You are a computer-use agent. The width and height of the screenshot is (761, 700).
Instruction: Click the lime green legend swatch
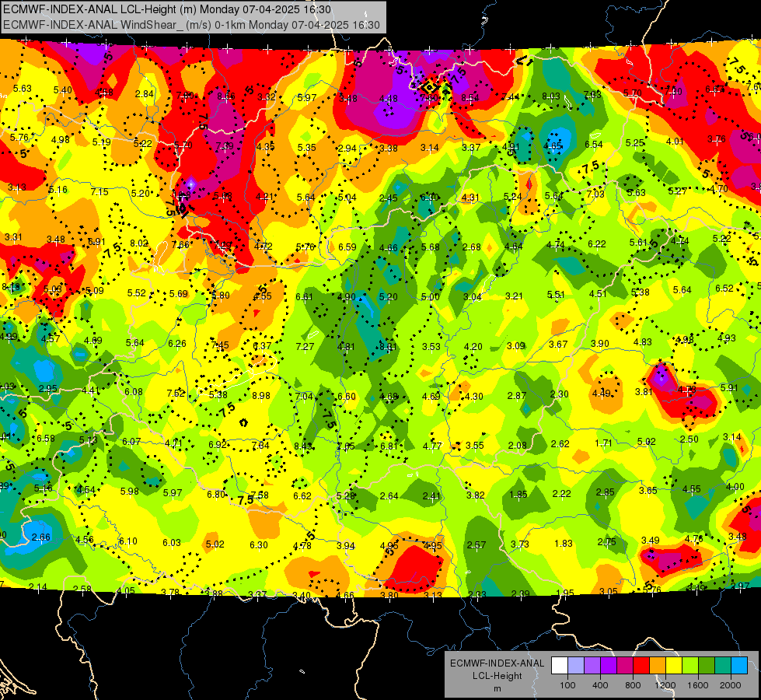[x=690, y=666]
